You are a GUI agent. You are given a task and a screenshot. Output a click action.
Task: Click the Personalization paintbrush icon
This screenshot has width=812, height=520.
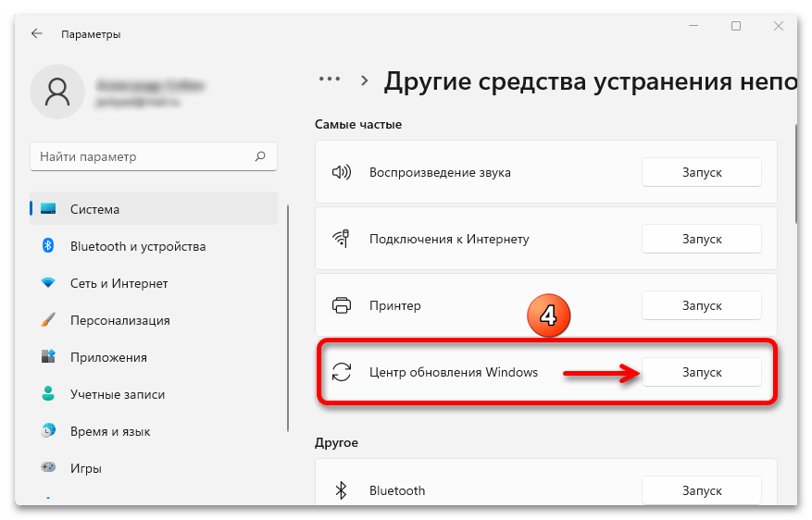(49, 320)
